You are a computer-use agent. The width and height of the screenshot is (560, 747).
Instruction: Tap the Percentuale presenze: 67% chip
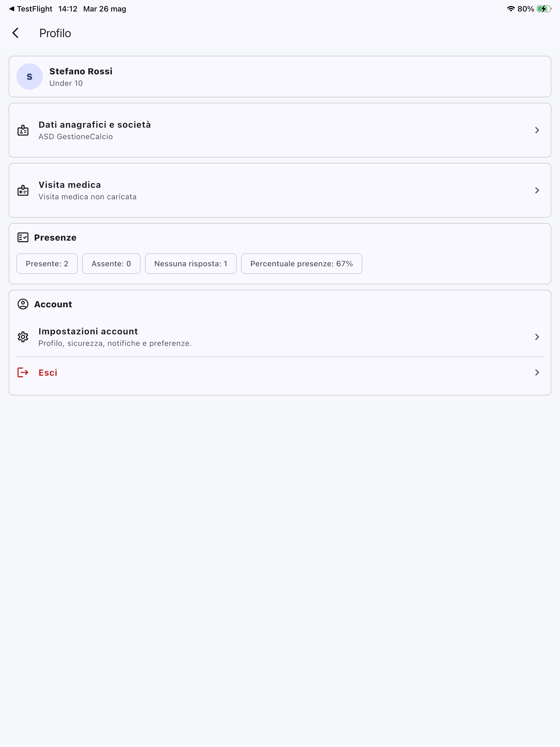[302, 264]
